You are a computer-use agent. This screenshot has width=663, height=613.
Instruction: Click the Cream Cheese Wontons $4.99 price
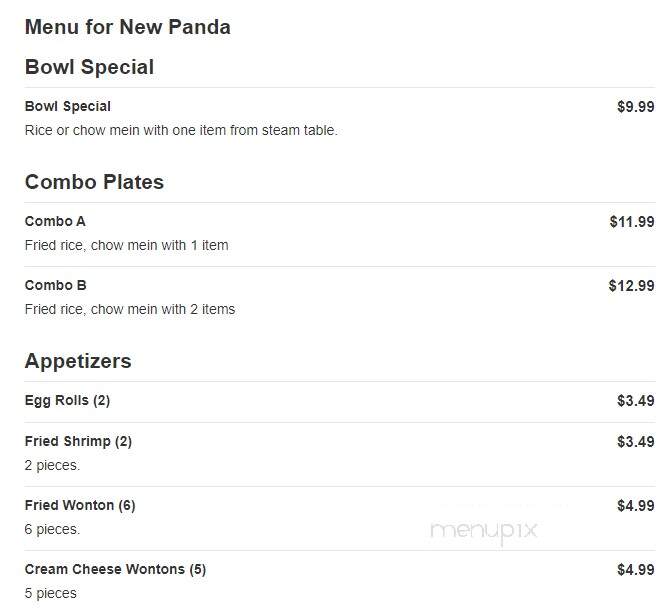[x=636, y=569]
